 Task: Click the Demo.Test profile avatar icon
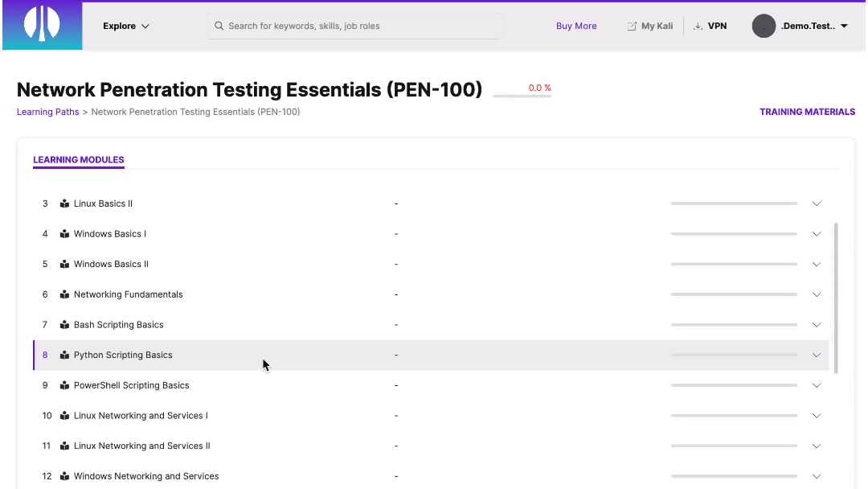click(x=764, y=25)
